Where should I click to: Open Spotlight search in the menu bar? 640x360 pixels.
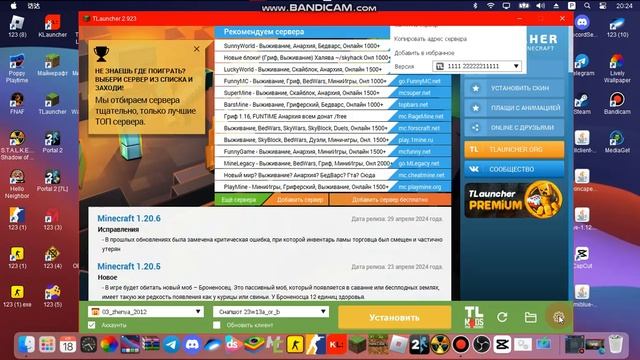(587, 6)
